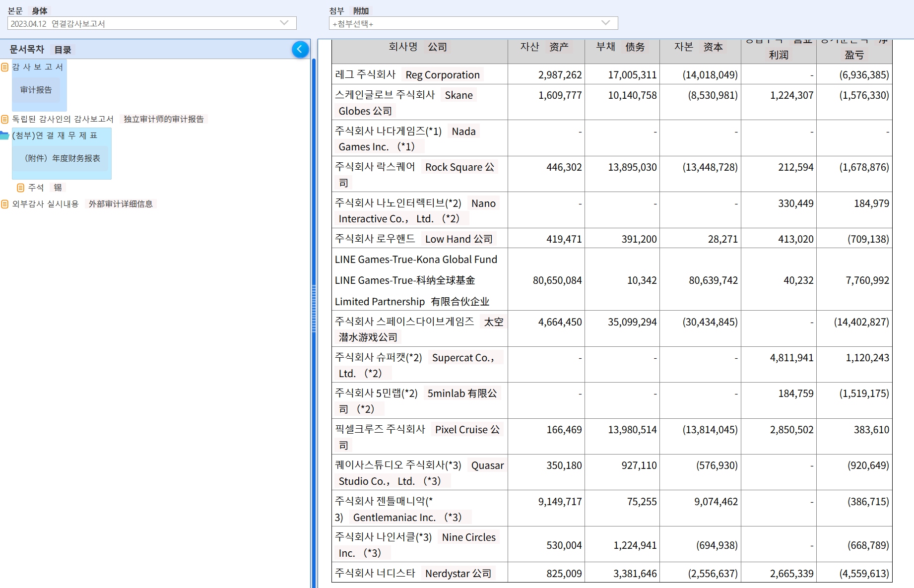The height and width of the screenshot is (588, 914).
Task: Select the 주식회사 슈퍼캣 Supercat cell
Action: (x=420, y=365)
